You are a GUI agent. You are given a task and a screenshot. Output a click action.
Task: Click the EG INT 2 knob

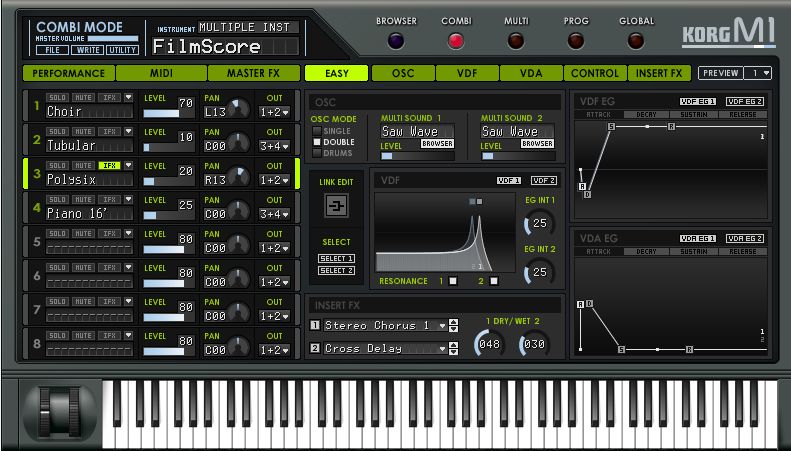coord(538,272)
